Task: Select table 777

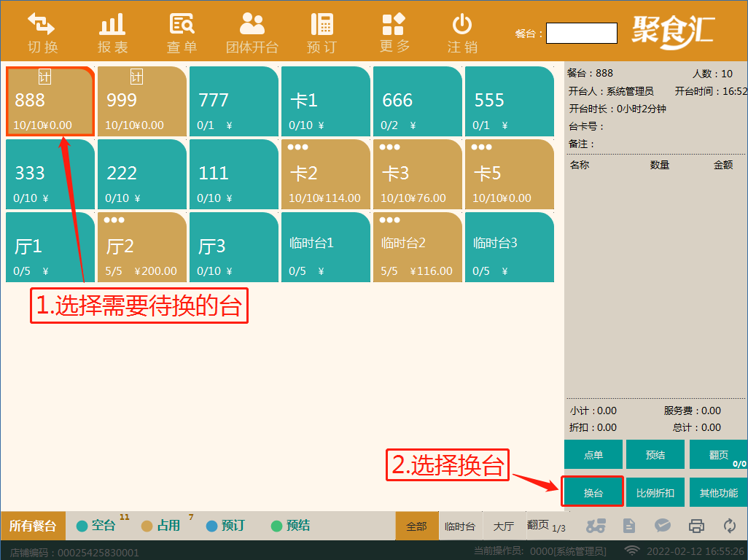Action: (234, 101)
